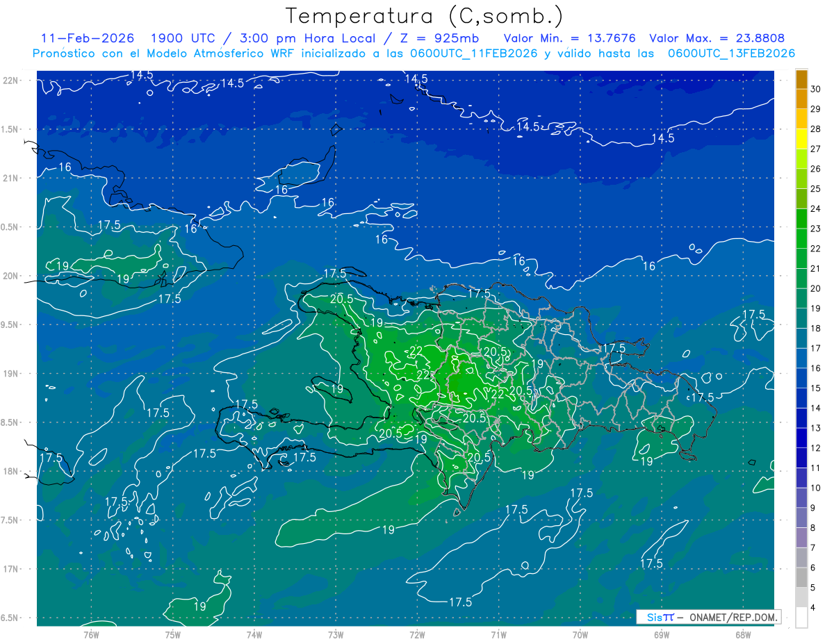Viewport: 834px width, 644px height.
Task: Click the '19' contour label beside 75W at the bottom
Action: [199, 606]
